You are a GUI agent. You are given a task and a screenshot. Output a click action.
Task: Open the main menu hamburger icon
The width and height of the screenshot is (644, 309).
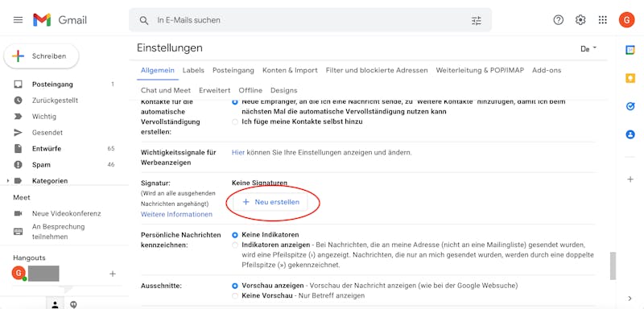pos(18,19)
